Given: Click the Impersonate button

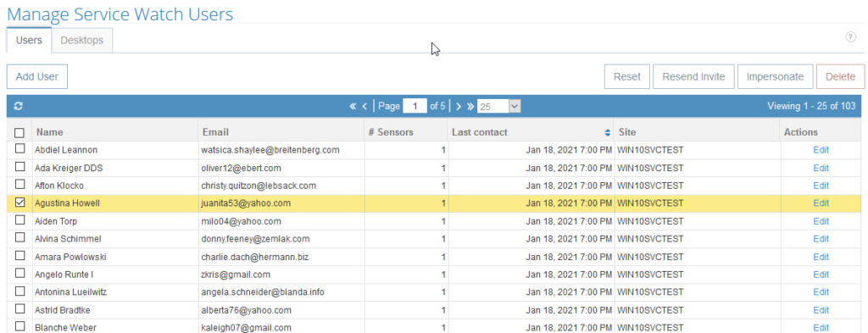Looking at the screenshot, I should (775, 76).
